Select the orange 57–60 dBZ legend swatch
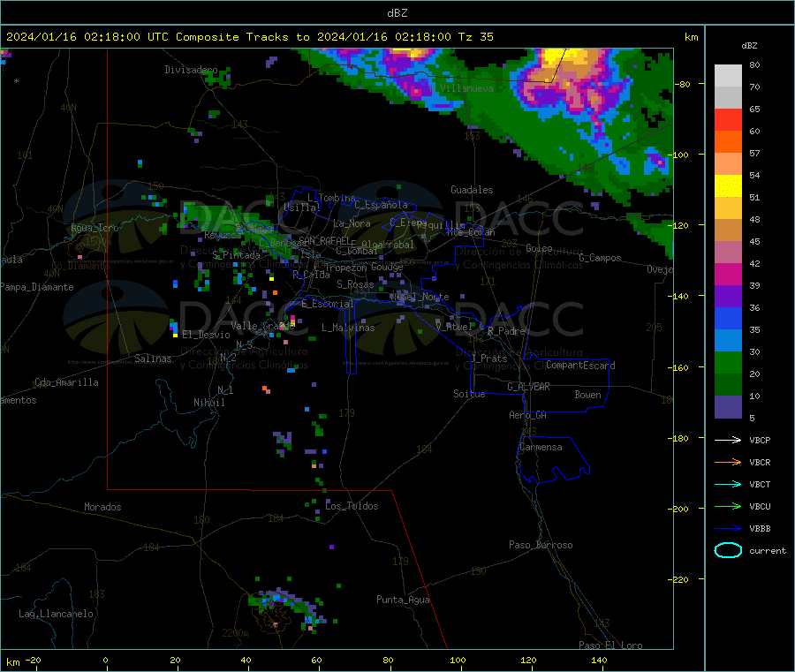The height and width of the screenshot is (672, 795). (x=728, y=142)
